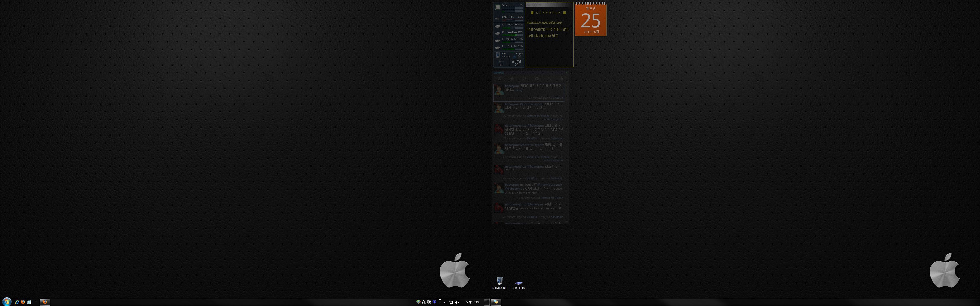Toggle the Korean/English input mode A indicator
Screen dimensions: 980x306
click(424, 302)
